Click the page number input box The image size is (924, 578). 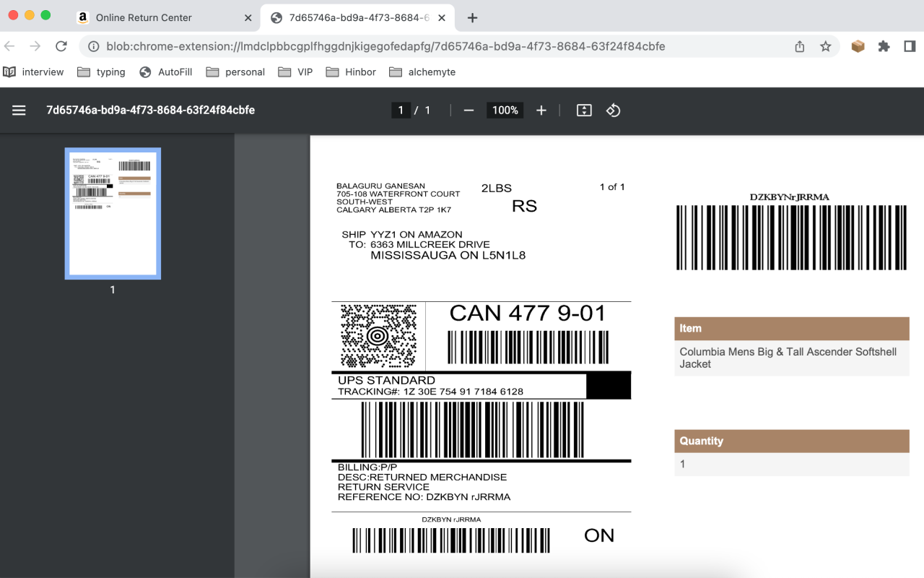tap(401, 111)
